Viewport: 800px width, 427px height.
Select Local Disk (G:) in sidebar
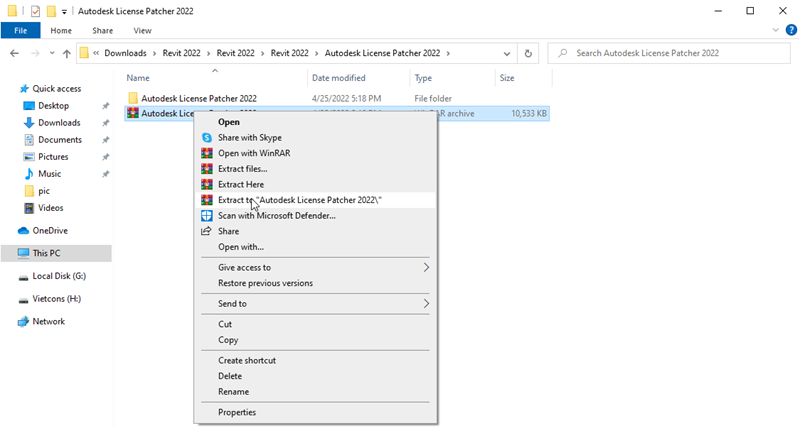point(59,276)
